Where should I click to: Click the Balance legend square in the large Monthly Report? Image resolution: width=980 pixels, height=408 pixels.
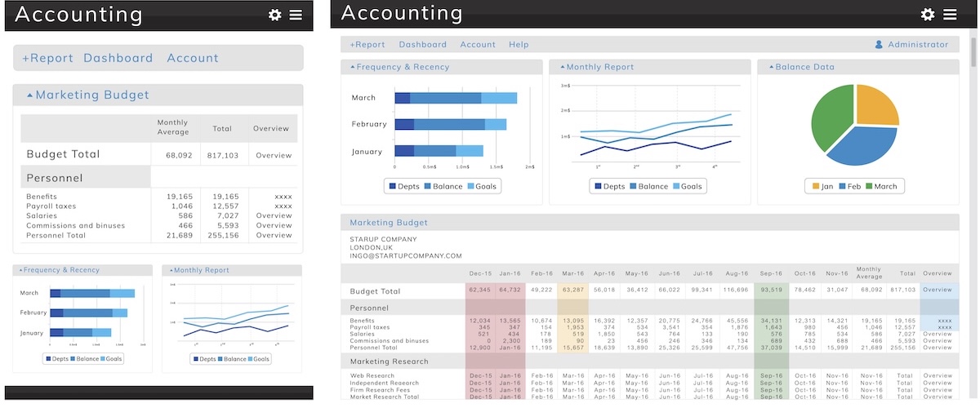pos(632,186)
